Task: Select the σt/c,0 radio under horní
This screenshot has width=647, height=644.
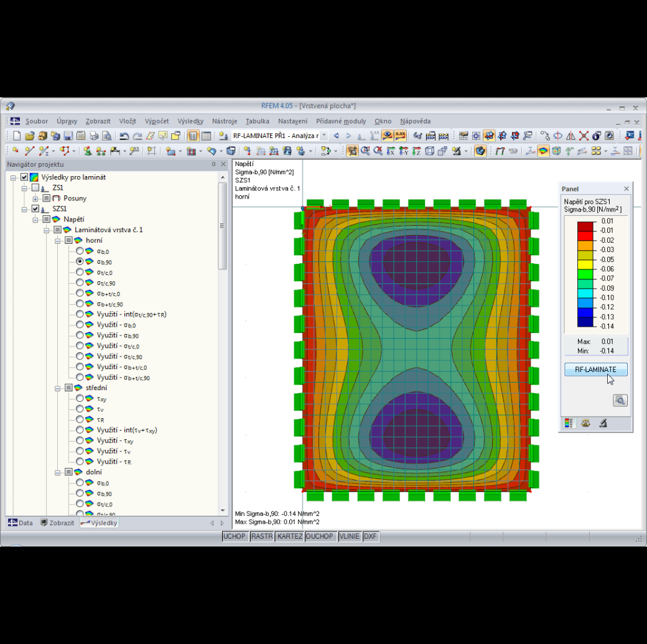Action: pyautogui.click(x=80, y=272)
